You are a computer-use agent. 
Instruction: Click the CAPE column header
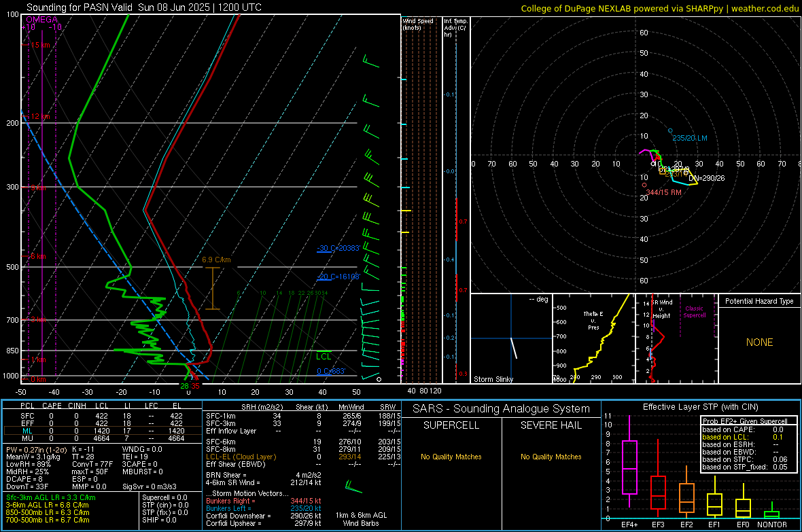52,406
